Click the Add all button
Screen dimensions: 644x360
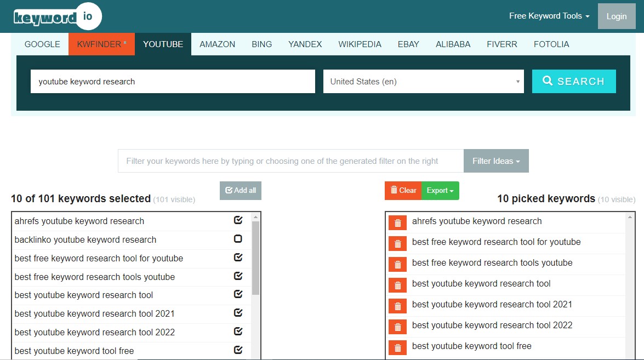pyautogui.click(x=241, y=191)
